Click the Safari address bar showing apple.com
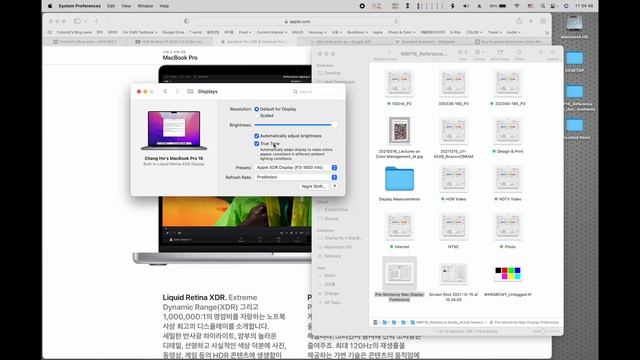The image size is (640, 360). (x=297, y=21)
